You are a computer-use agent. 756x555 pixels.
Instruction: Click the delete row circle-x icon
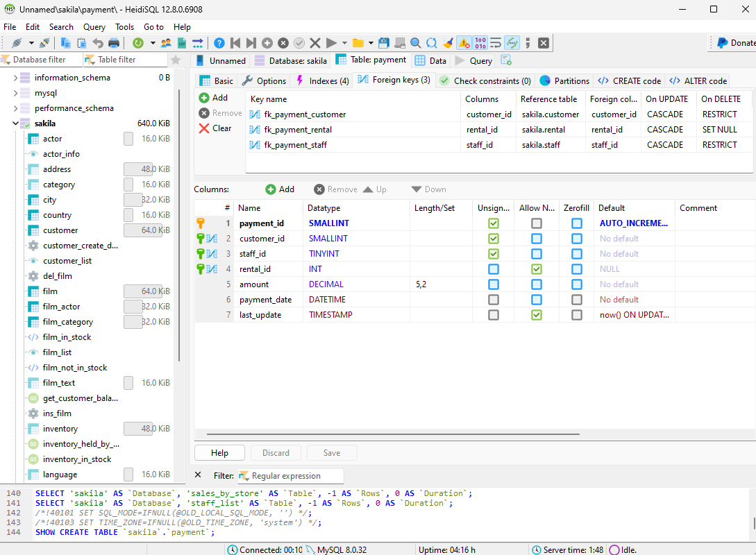pos(283,43)
